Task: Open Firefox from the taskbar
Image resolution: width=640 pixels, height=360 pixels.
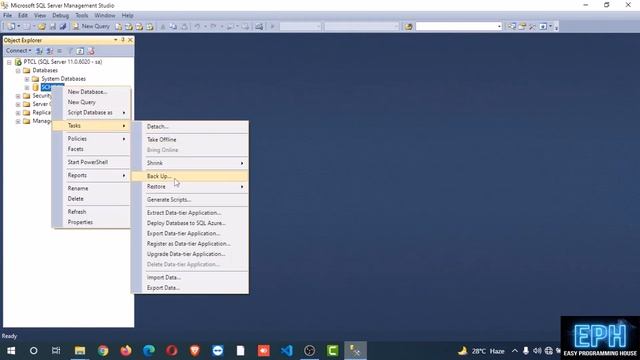Action: pyautogui.click(x=126, y=351)
